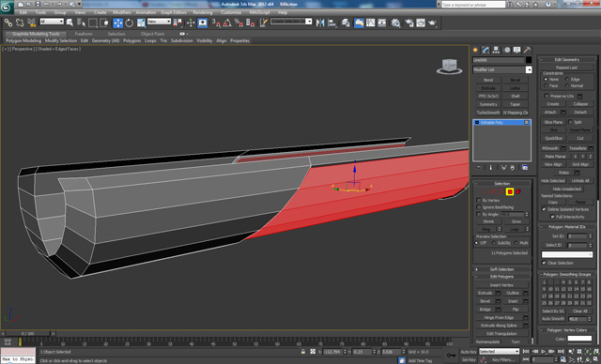Select the Edge constraint radio button
Image resolution: width=601 pixels, height=364 pixels.
pyautogui.click(x=567, y=79)
